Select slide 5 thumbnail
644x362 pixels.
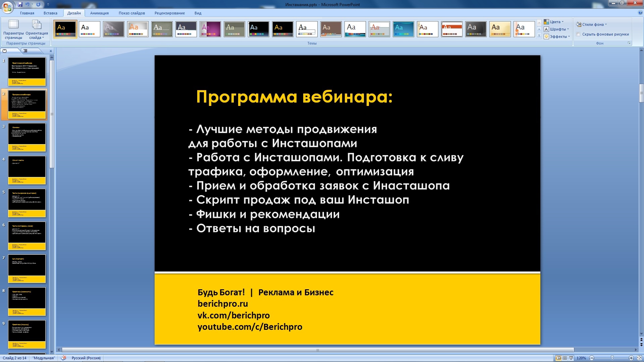click(27, 203)
